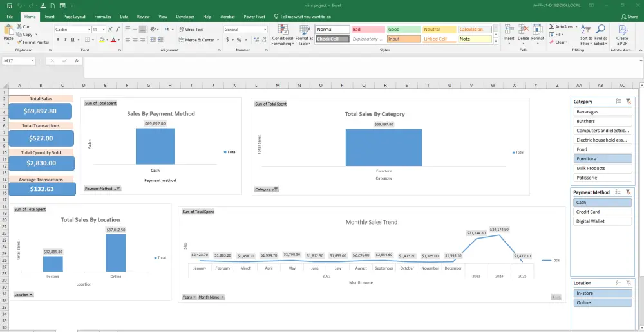Screen dimensions: 644x332
Task: Switch to the Power Pivot tab
Action: click(x=254, y=17)
